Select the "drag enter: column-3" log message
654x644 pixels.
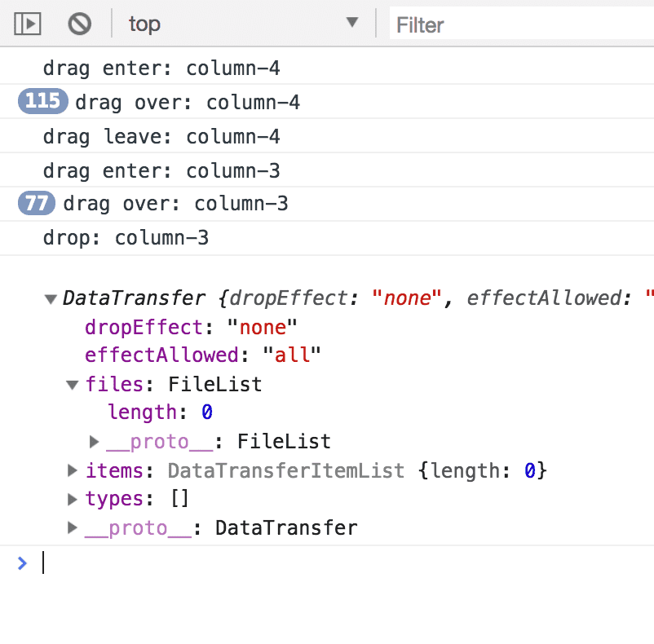[161, 170]
